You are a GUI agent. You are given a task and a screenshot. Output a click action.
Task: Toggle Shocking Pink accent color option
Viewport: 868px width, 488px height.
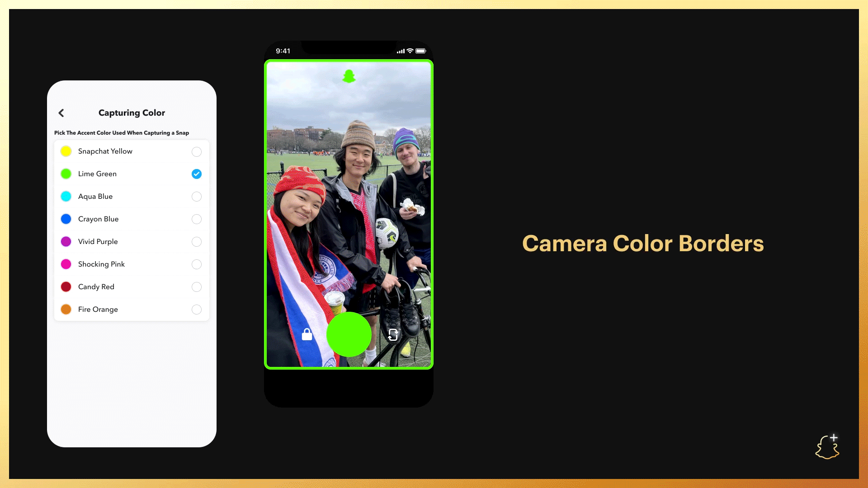coord(197,264)
